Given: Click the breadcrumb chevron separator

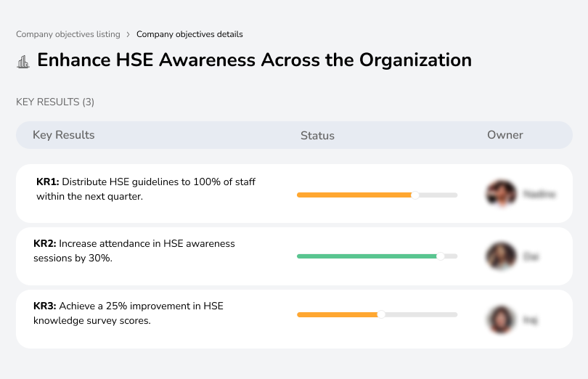Looking at the screenshot, I should coord(128,35).
